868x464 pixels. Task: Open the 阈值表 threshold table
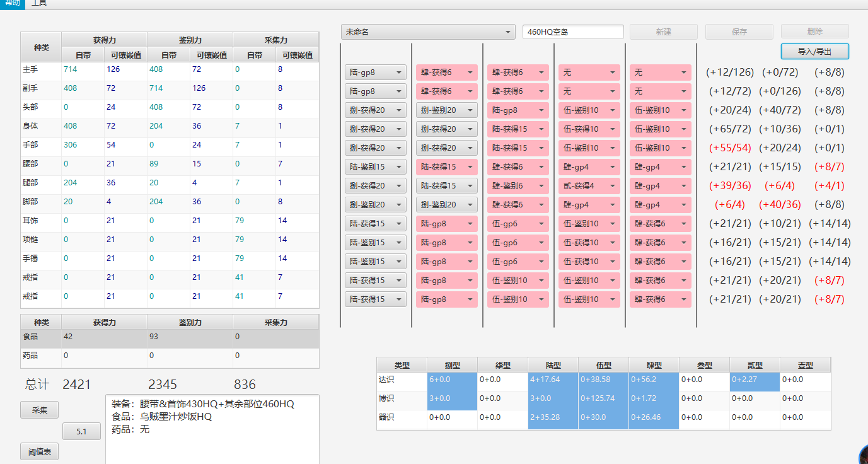pyautogui.click(x=40, y=452)
